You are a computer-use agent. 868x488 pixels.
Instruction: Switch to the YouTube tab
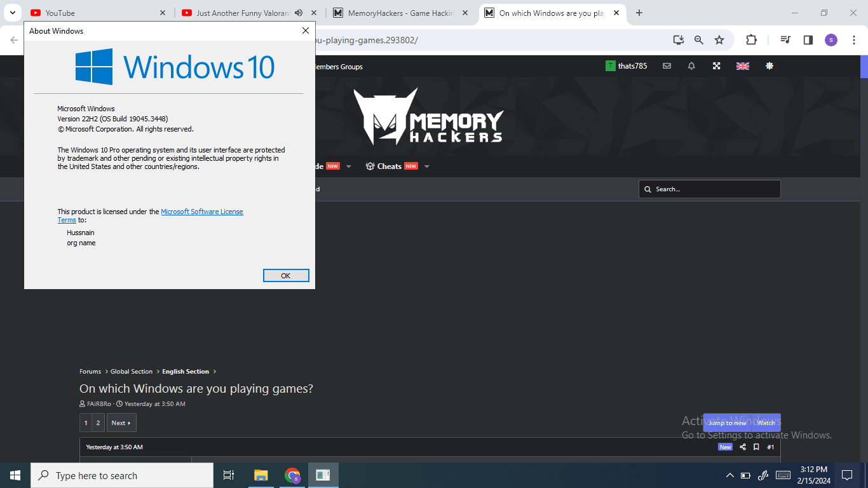(98, 13)
